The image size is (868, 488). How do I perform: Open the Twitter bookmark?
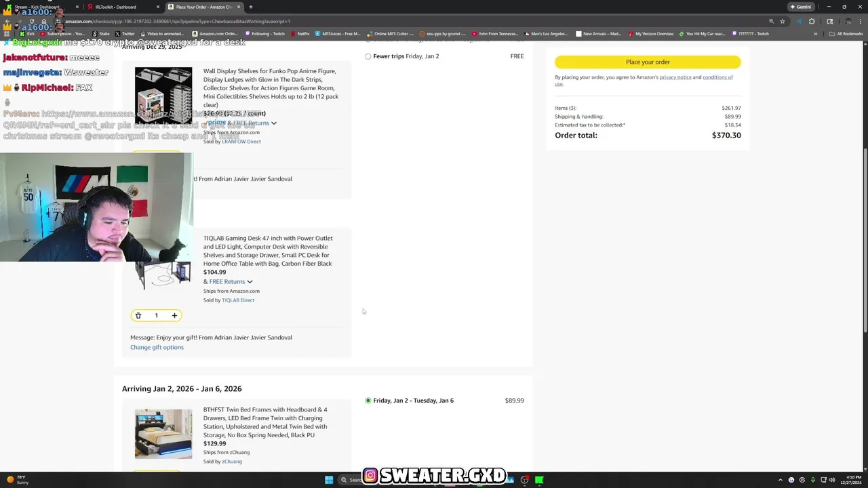124,34
